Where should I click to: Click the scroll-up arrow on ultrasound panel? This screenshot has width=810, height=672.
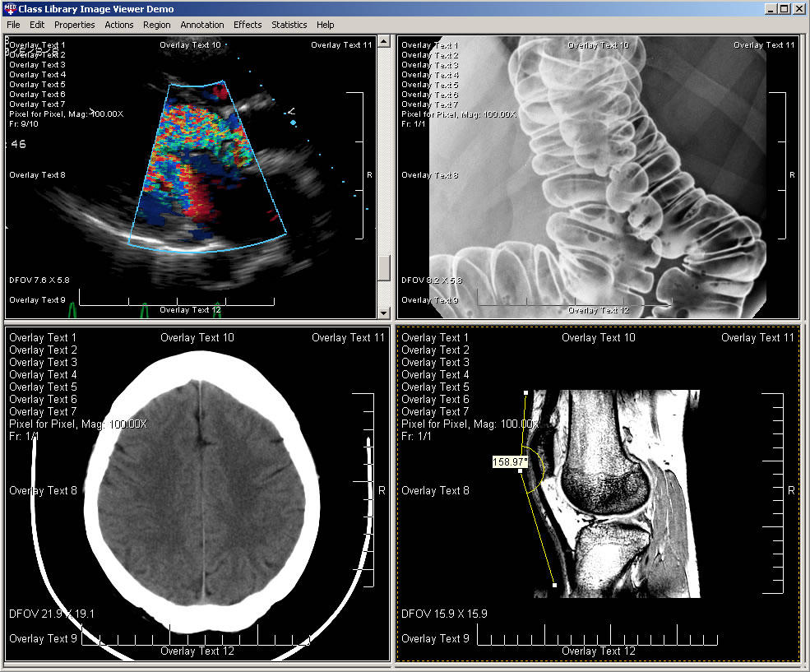(384, 42)
